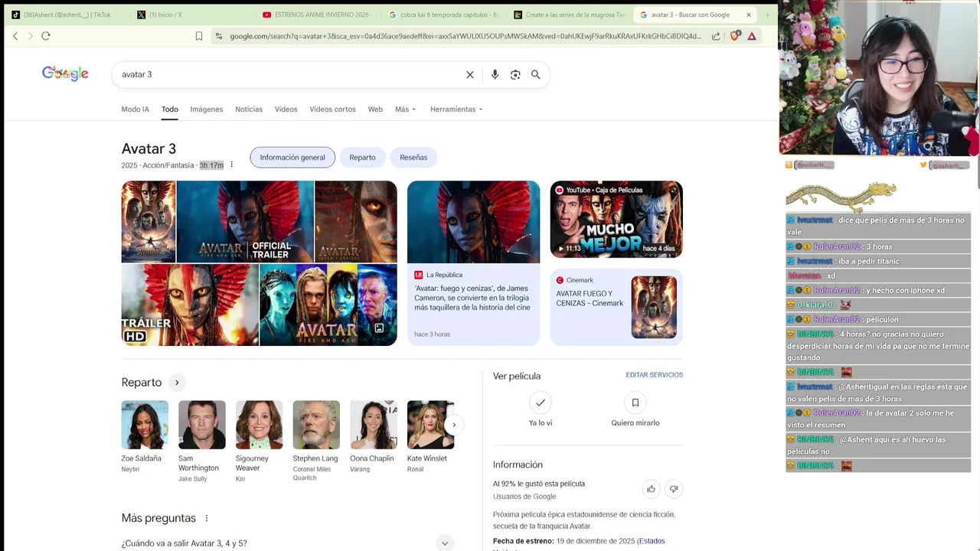The width and height of the screenshot is (980, 551).
Task: Open three-dot menu beside 3h 17m
Action: click(x=231, y=165)
